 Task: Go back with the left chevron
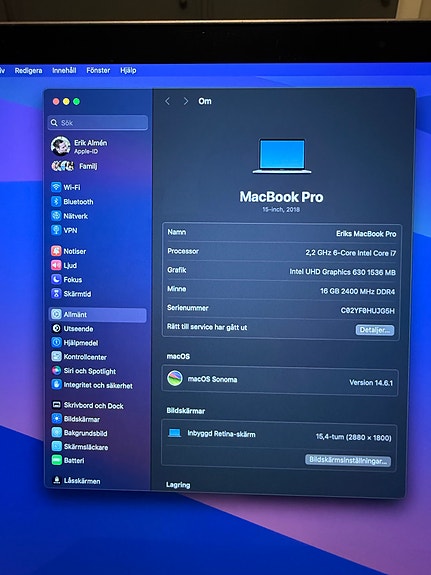(168, 101)
